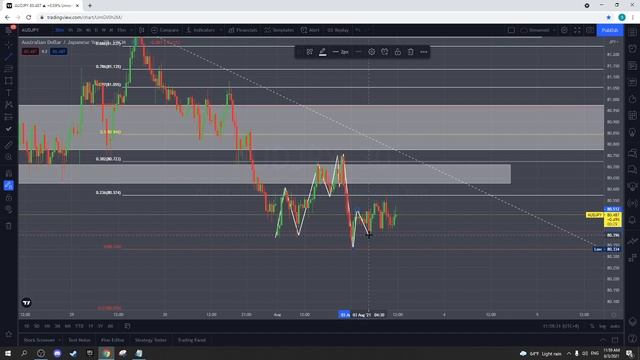
Task: Open the Templates button
Action: coord(279,30)
